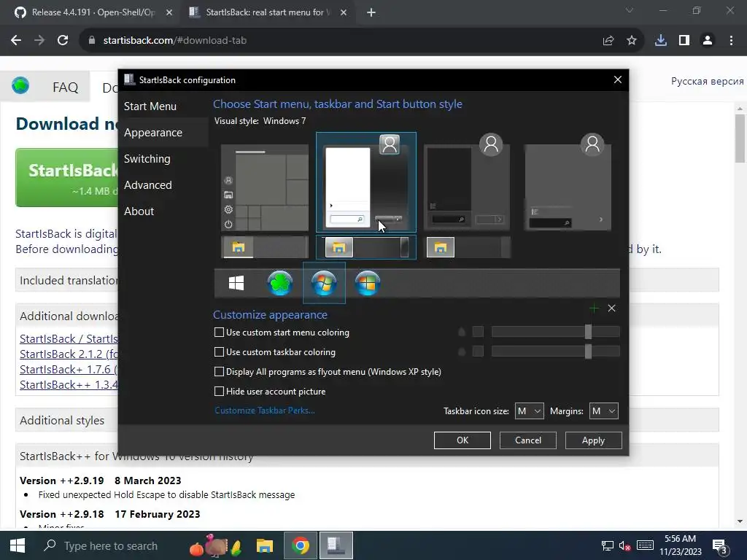The width and height of the screenshot is (747, 560).
Task: Remove start button with X icon near Customize appearance
Action: tap(612, 308)
